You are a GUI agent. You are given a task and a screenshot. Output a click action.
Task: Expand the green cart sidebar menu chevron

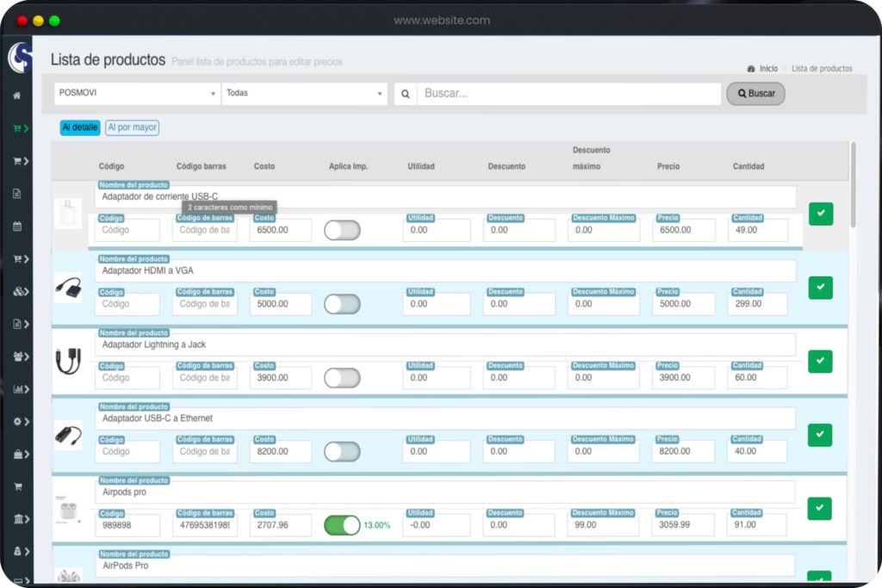[26, 128]
